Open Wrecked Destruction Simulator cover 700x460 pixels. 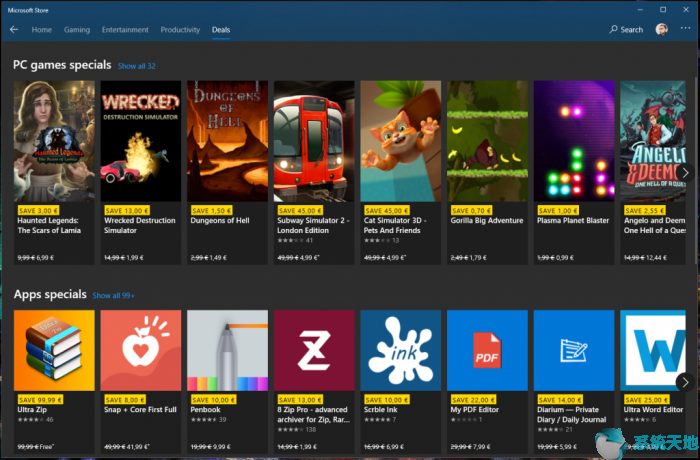(141, 141)
